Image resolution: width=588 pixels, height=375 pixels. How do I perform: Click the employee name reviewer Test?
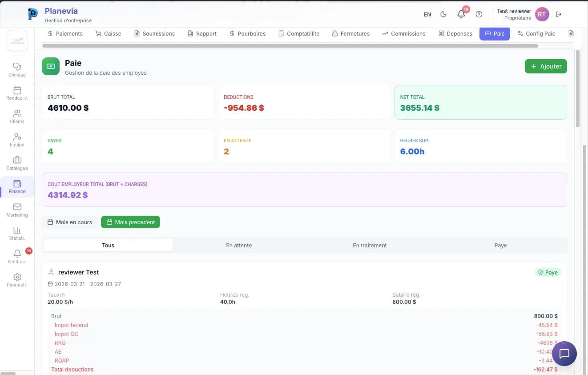click(79, 272)
